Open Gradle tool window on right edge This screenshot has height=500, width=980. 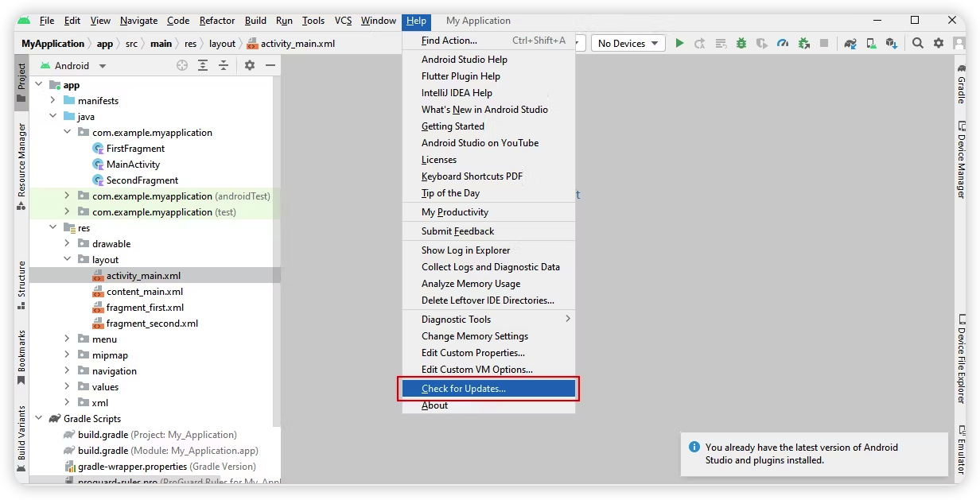(x=961, y=83)
